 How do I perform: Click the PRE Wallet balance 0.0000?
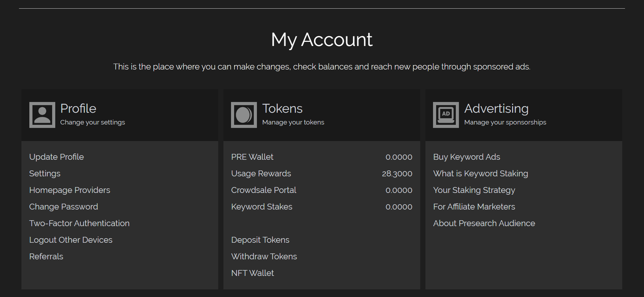399,157
